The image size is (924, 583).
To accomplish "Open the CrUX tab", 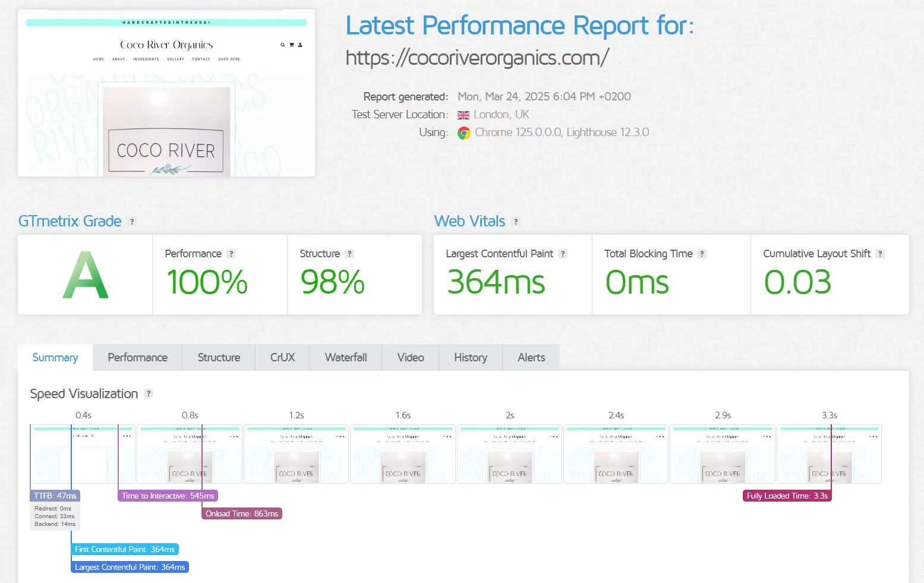I will [282, 358].
